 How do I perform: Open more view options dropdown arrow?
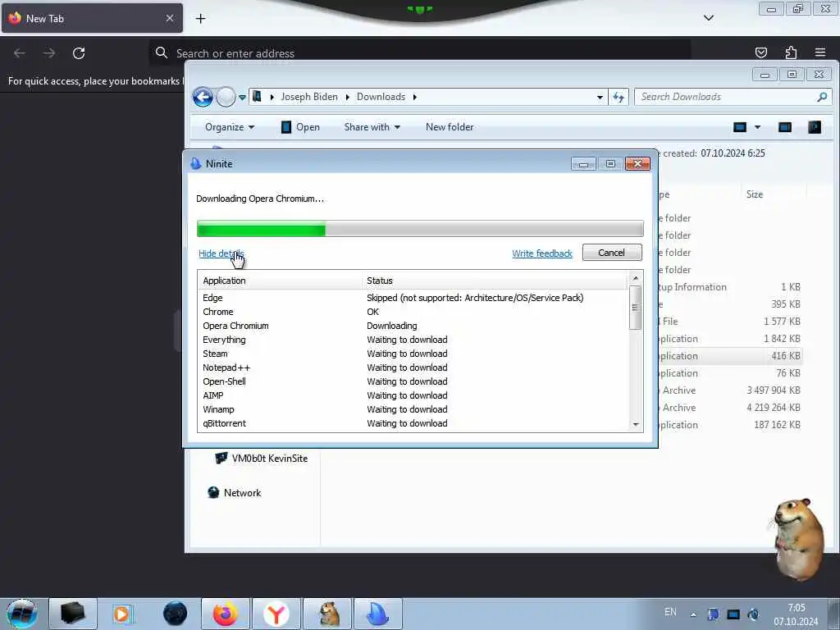click(x=757, y=127)
